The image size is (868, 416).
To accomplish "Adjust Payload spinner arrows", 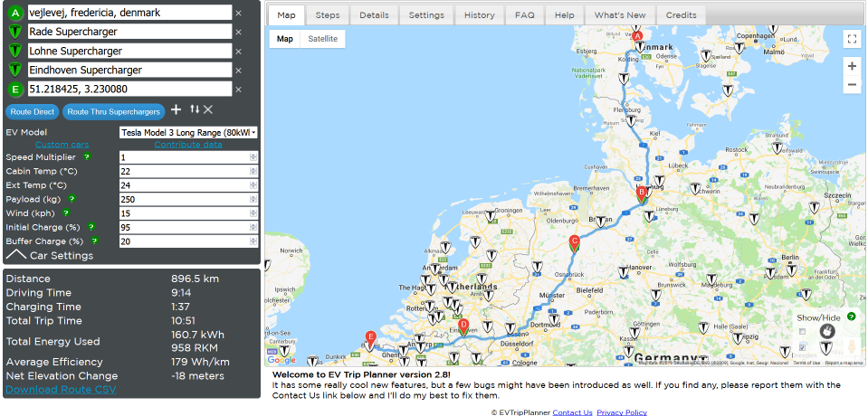I will pos(253,199).
